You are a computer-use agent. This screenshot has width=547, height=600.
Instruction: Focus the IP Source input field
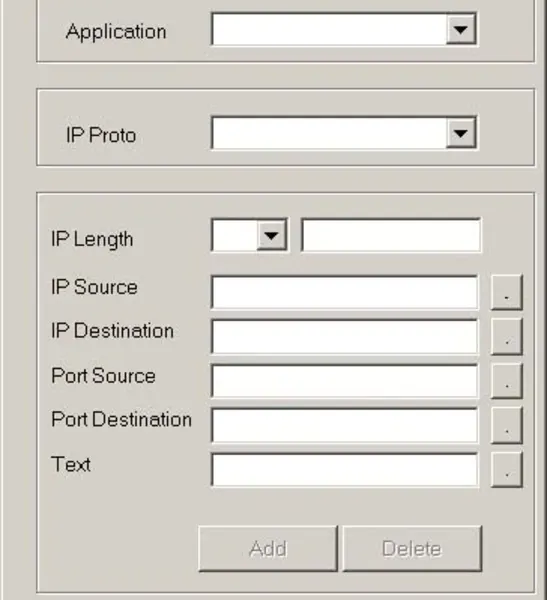click(345, 292)
